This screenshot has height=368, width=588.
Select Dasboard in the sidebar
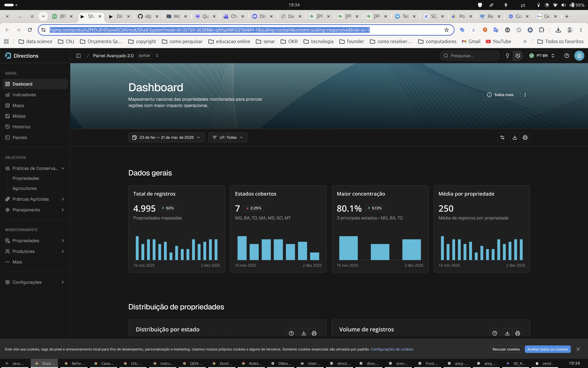[35, 84]
